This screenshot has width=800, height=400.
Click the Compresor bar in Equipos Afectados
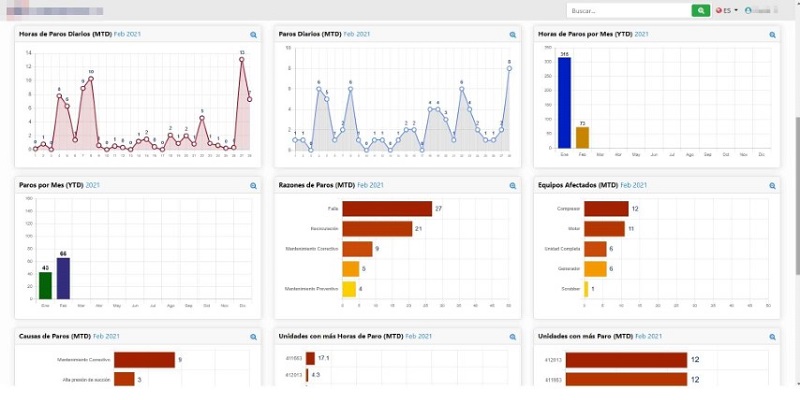(x=606, y=208)
